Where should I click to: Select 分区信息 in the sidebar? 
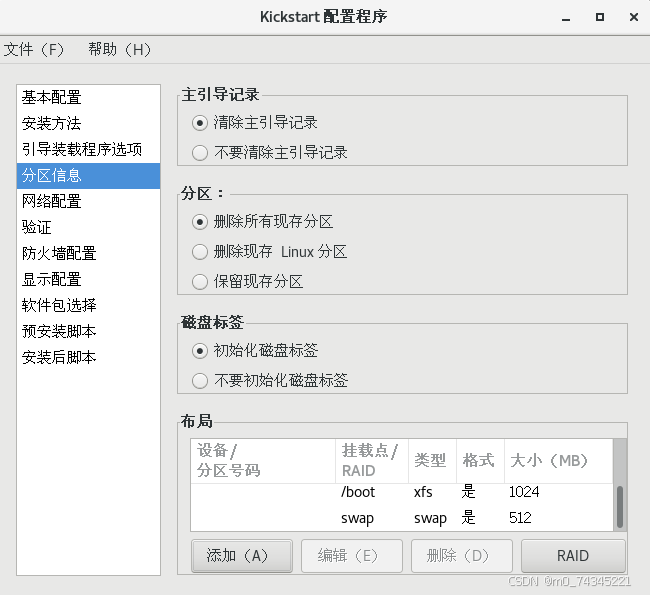88,175
